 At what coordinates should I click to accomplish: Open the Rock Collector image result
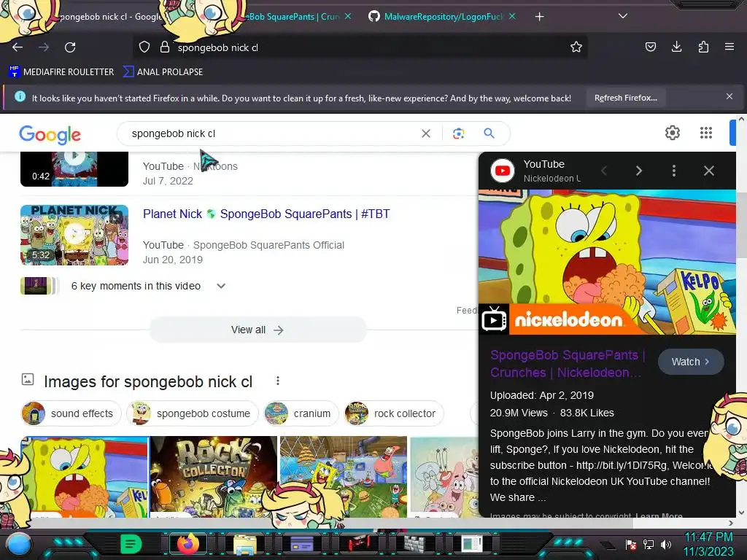pos(214,477)
